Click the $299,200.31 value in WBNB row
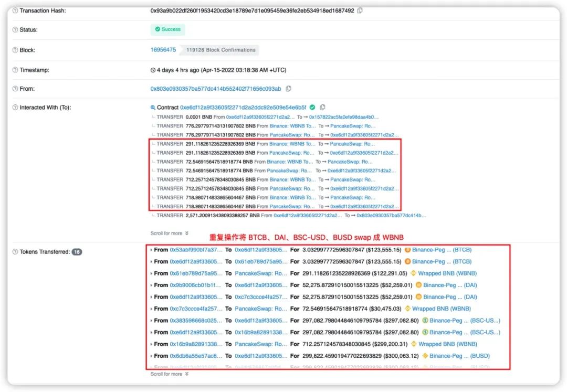This screenshot has height=392, width=567. [x=390, y=344]
